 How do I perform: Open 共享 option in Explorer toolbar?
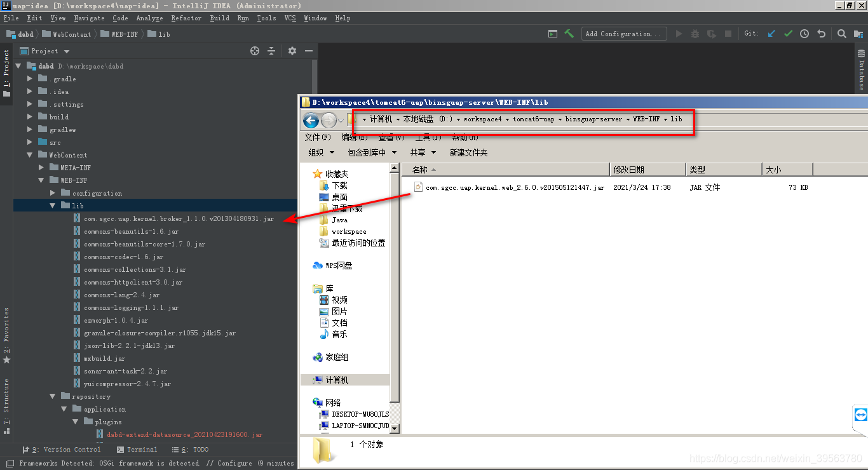(x=423, y=152)
